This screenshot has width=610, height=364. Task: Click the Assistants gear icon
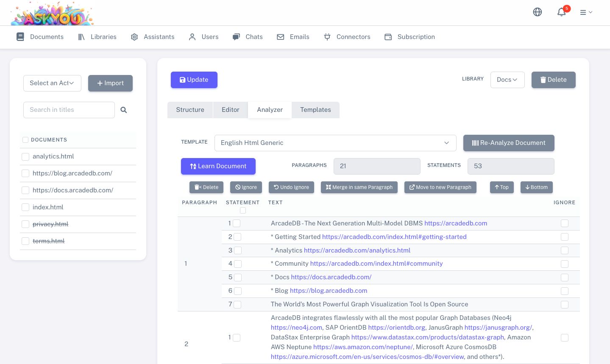tap(134, 37)
